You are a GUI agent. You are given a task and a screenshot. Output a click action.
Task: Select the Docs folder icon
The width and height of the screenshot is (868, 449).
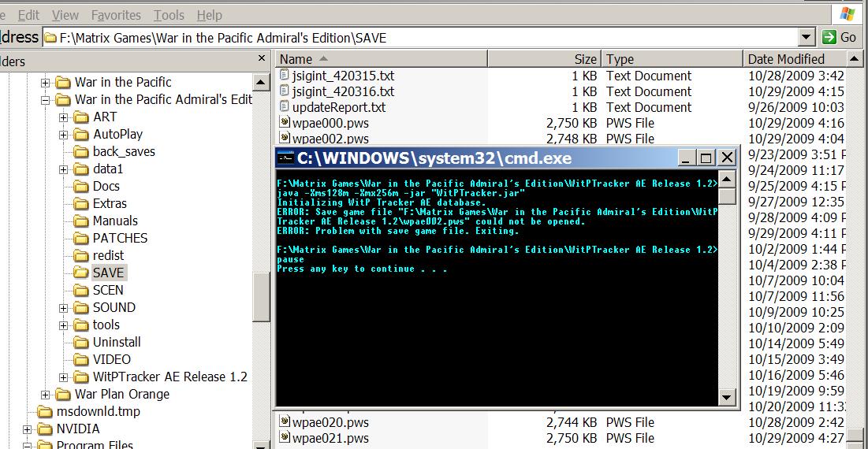click(81, 187)
